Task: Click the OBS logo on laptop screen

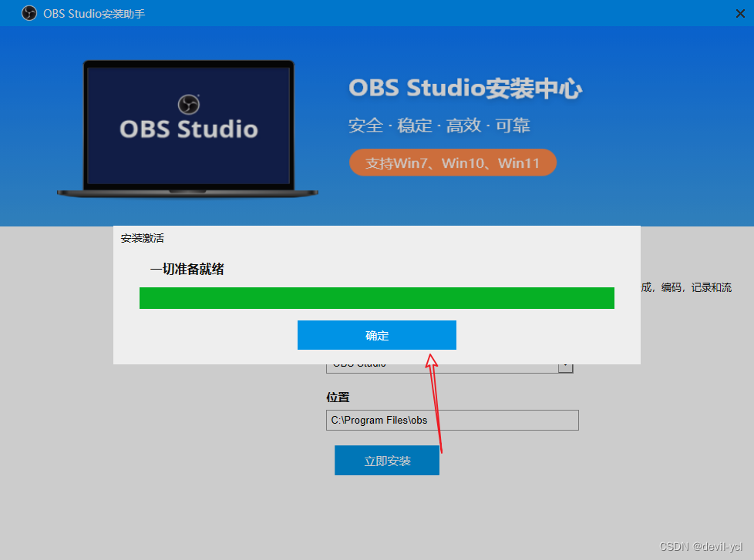Action: (x=188, y=104)
